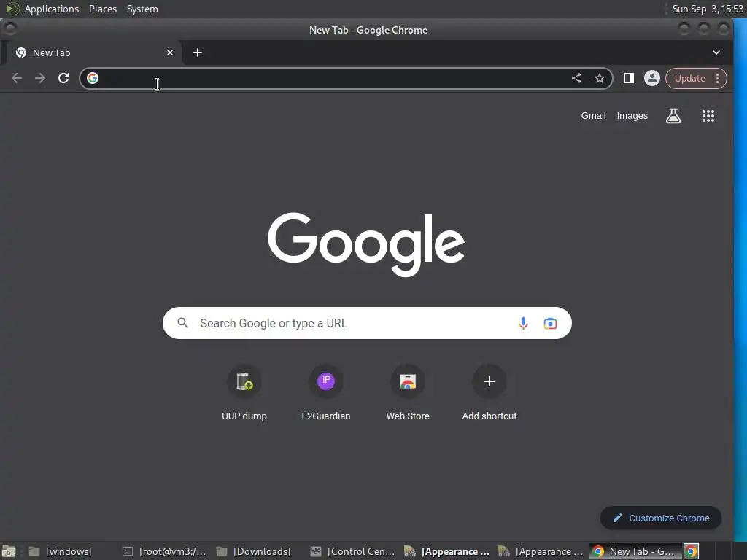Click the Search Google or type a URL box
The height and width of the screenshot is (560, 747).
pyautogui.click(x=367, y=323)
